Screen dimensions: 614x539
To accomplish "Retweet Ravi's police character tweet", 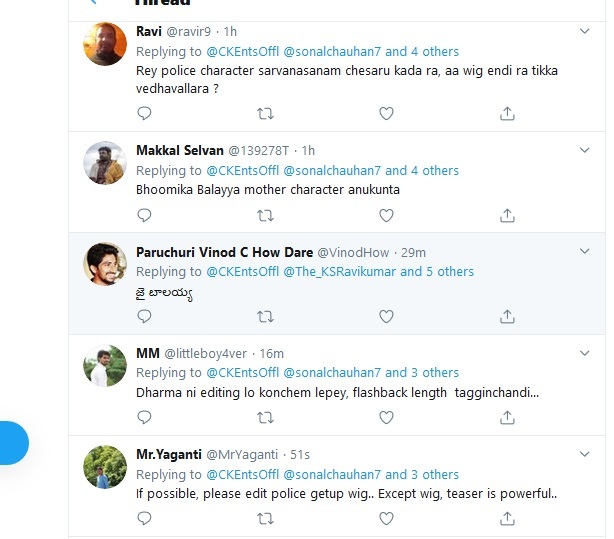I will [265, 114].
